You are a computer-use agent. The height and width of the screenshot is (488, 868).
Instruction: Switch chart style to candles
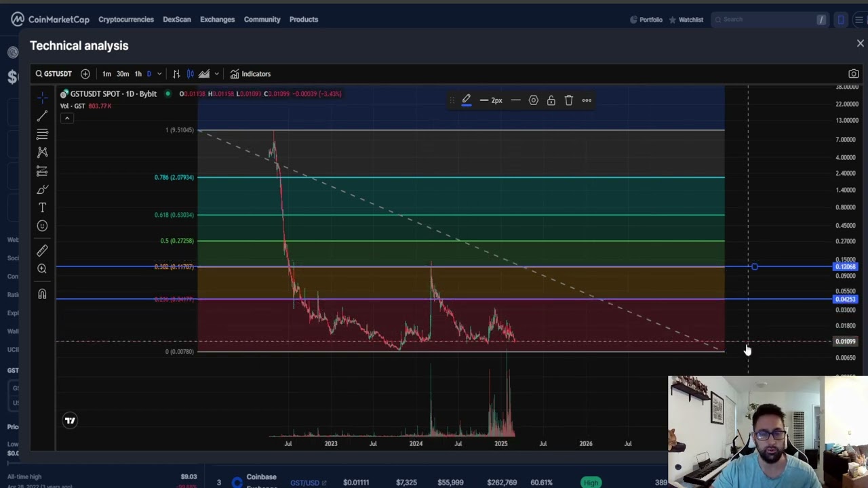tap(190, 74)
